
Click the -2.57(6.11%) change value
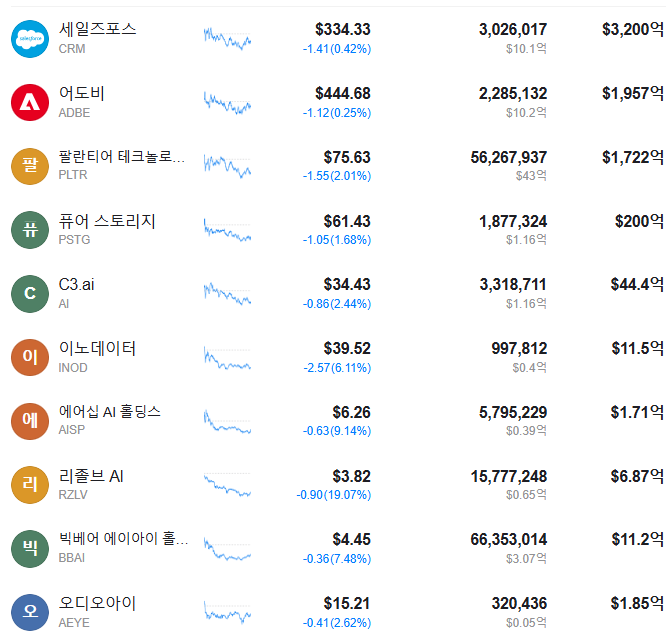[337, 368]
